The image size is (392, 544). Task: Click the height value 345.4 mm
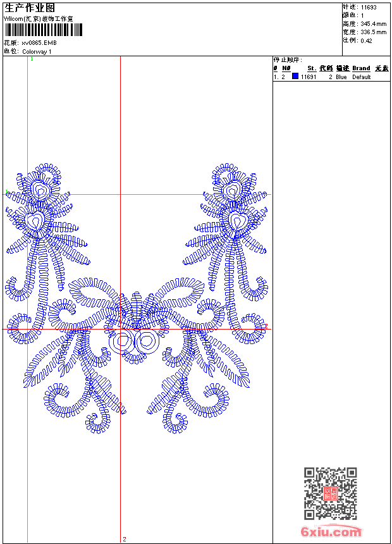(x=373, y=23)
